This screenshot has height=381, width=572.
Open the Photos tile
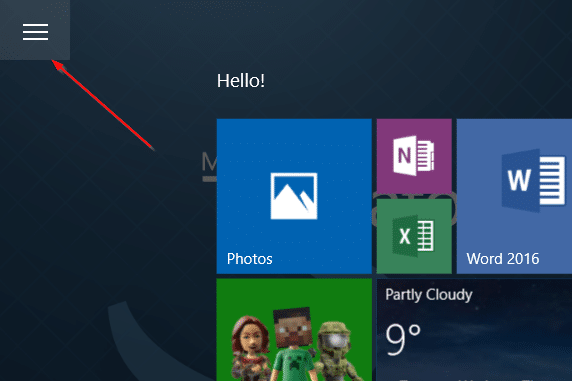pos(294,196)
